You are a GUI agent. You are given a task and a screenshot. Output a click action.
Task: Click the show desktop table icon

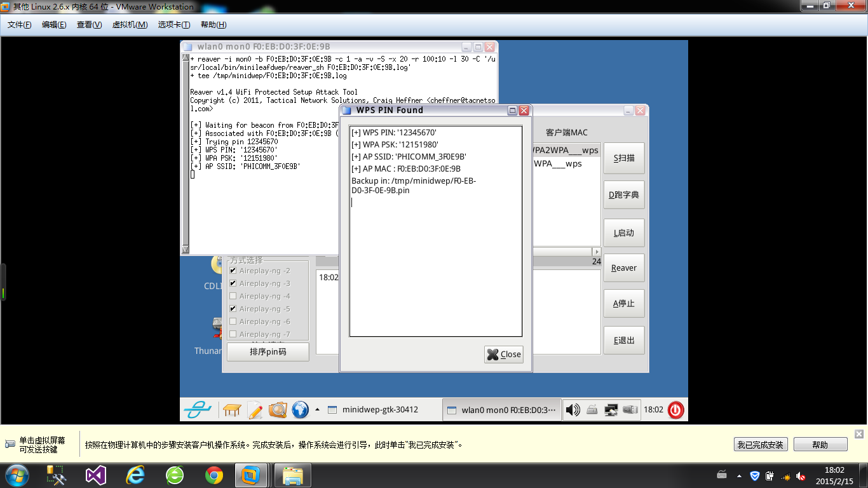point(232,410)
